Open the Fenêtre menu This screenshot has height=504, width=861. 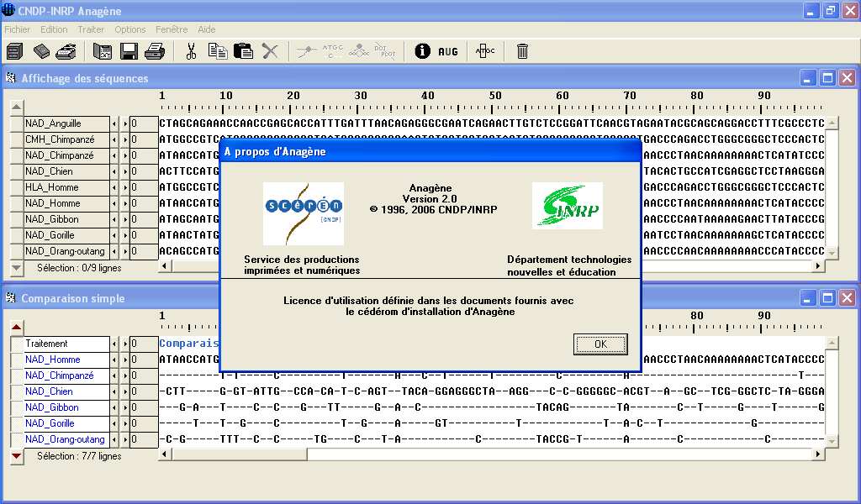(172, 29)
